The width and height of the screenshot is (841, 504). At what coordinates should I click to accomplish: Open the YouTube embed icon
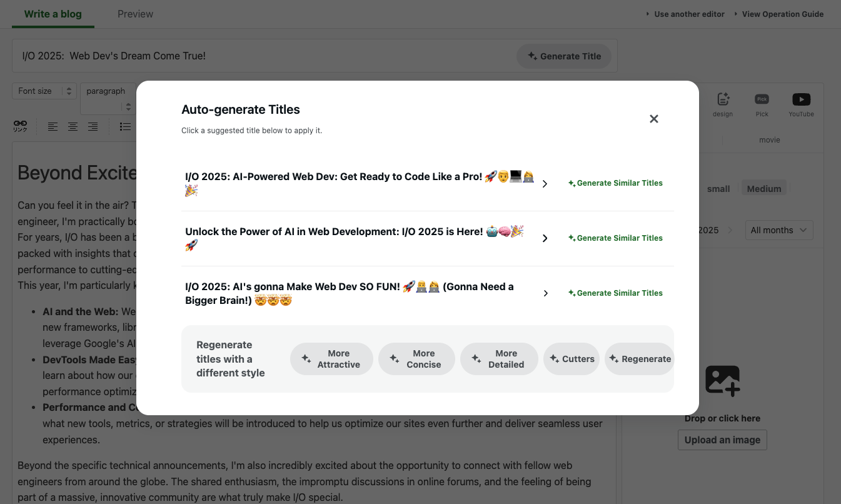[x=801, y=104]
